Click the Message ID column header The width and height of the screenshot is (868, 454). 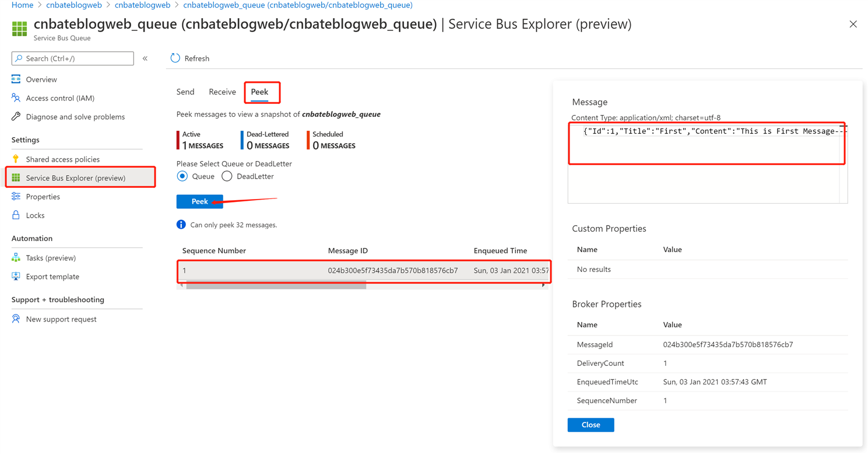point(348,250)
